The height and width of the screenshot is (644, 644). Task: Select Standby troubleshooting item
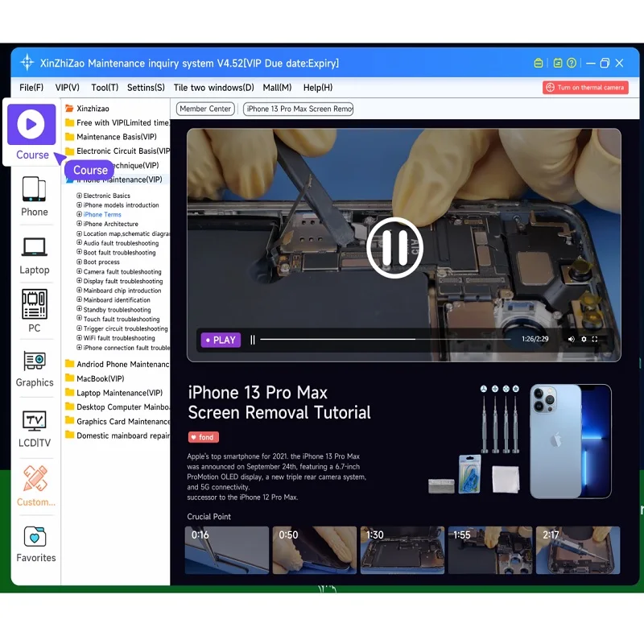click(117, 310)
